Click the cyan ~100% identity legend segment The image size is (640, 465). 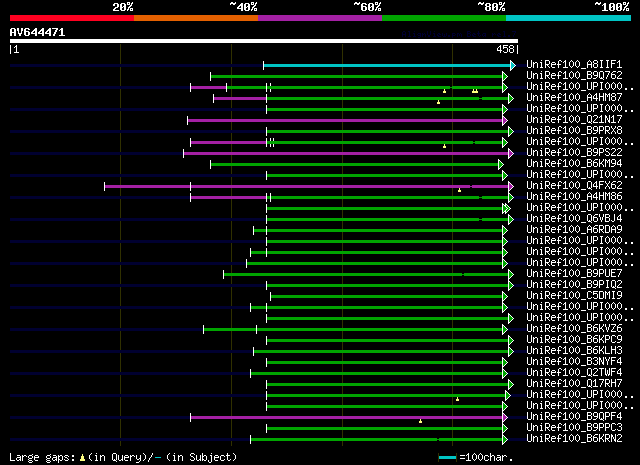[569, 18]
